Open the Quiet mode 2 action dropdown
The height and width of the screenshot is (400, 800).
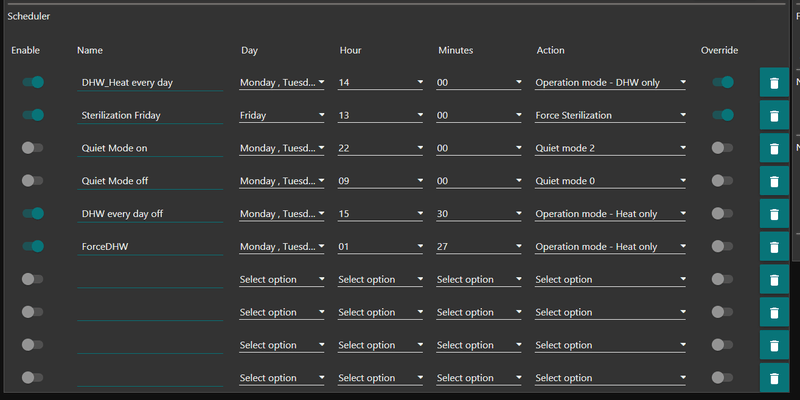click(610, 148)
